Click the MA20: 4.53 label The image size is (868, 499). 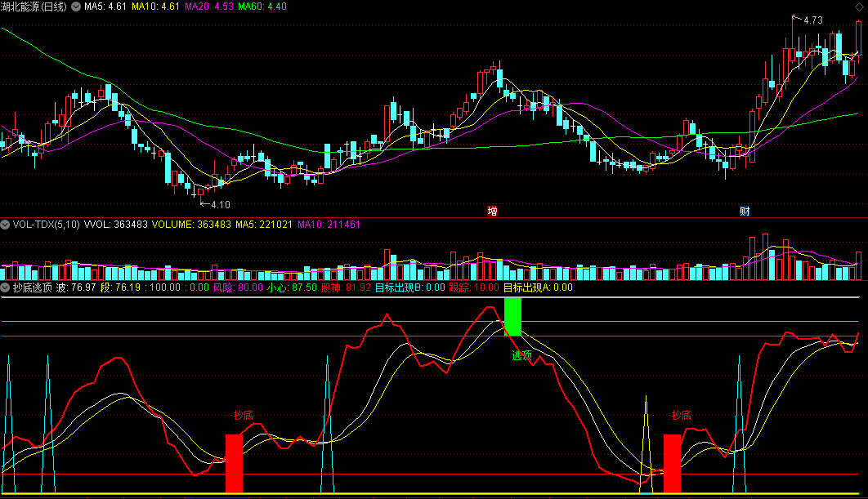tap(208, 7)
